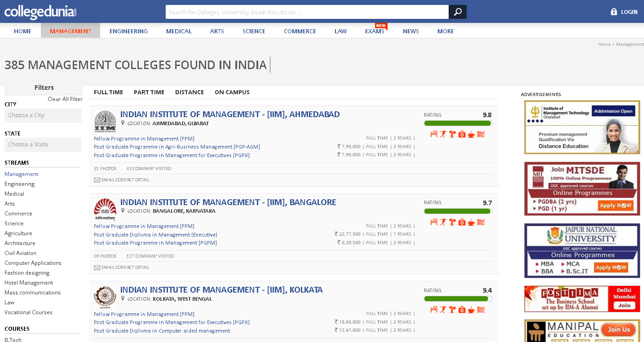The width and height of the screenshot is (644, 342).
Task: Open Indian Institute of Management Ahmedabad title
Action: click(x=230, y=114)
